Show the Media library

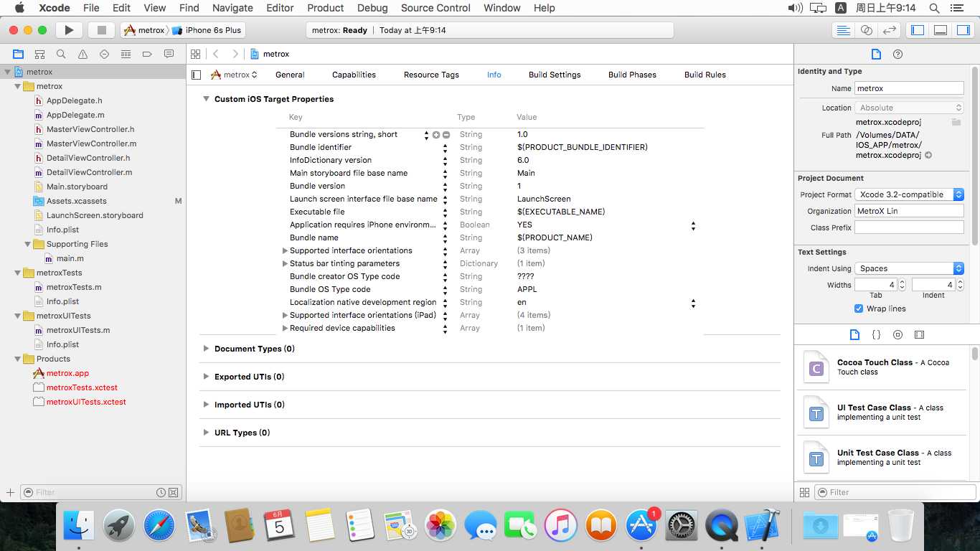[x=919, y=334]
